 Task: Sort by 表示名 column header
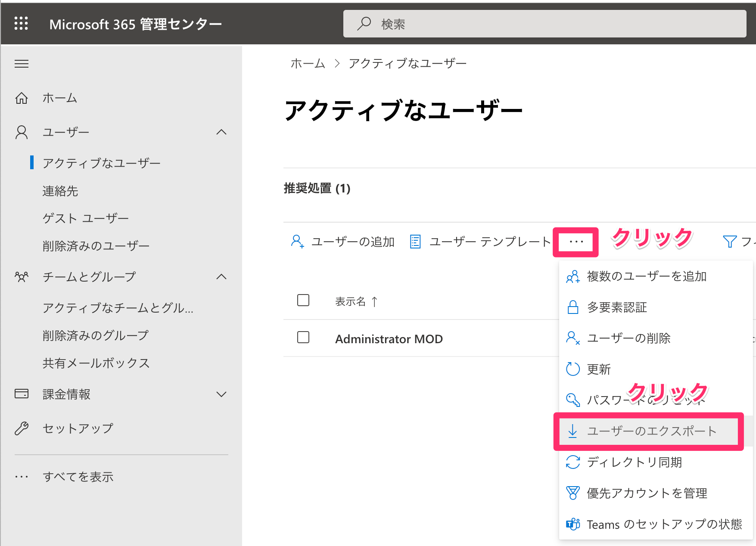coord(357,301)
